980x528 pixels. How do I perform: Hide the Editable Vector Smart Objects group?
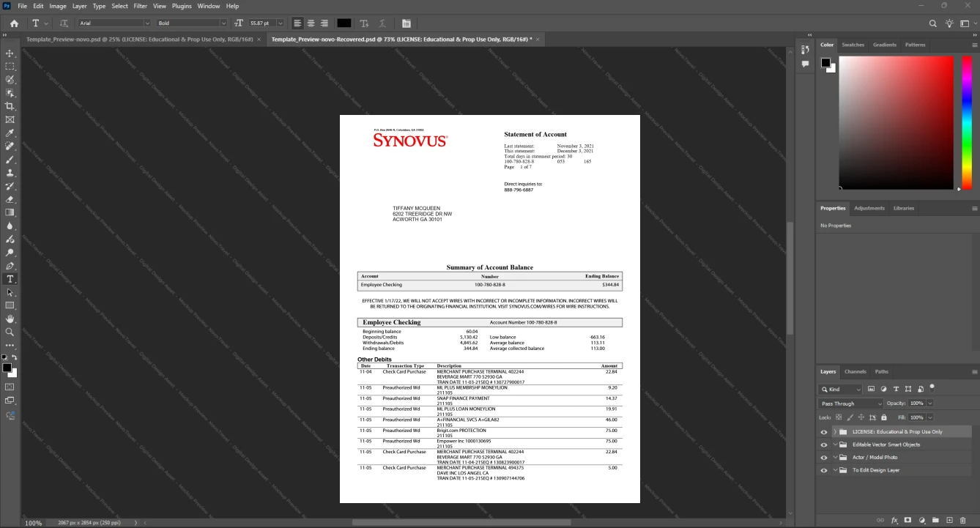point(824,445)
